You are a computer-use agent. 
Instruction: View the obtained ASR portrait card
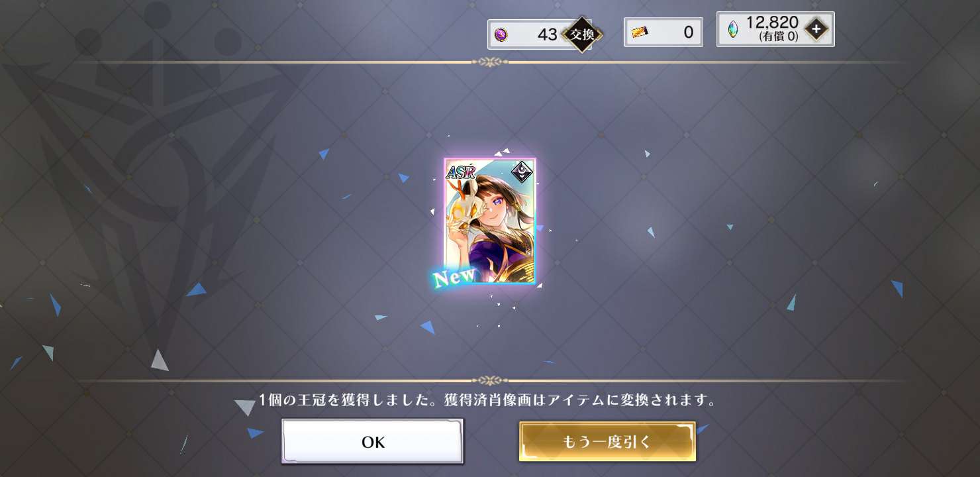click(x=490, y=221)
